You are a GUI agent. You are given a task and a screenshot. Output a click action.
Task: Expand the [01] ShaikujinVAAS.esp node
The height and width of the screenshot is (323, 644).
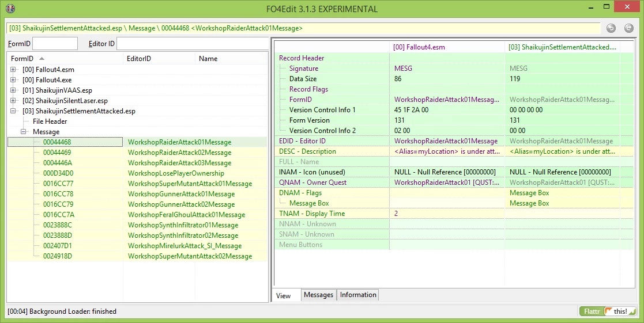pos(13,90)
